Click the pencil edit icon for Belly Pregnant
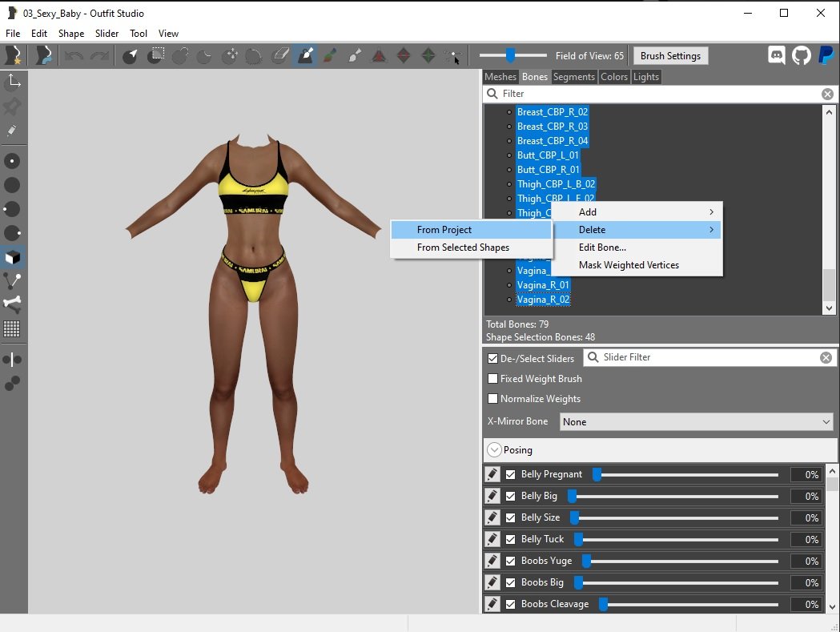The width and height of the screenshot is (840, 632). click(492, 474)
